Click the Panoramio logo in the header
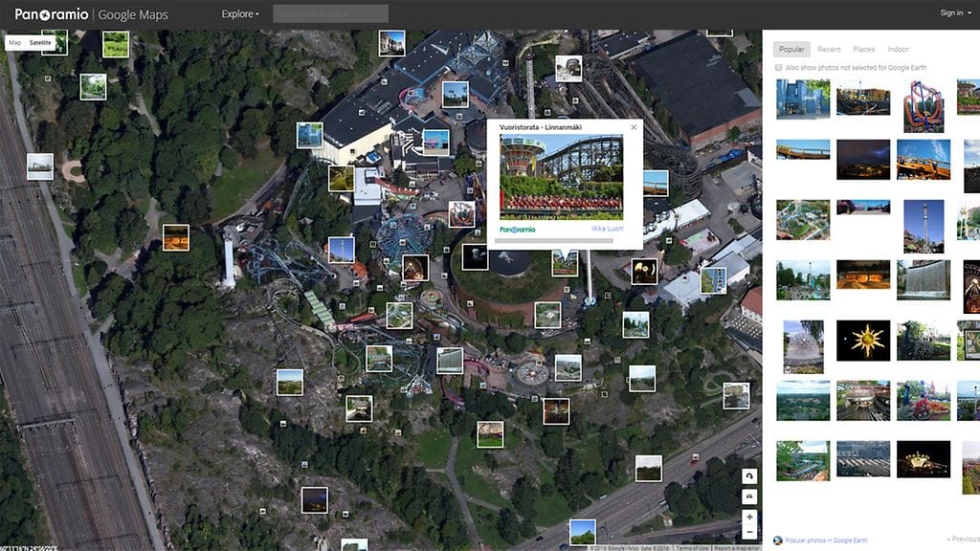The height and width of the screenshot is (551, 980). point(55,13)
